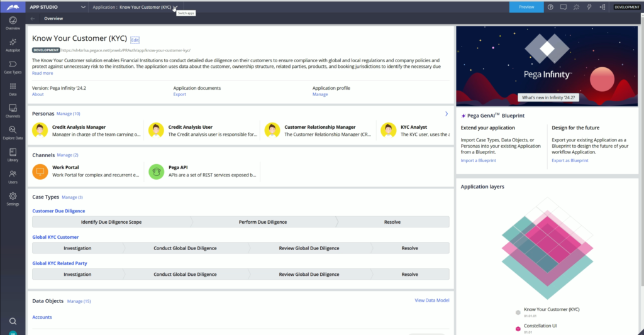Viewport: 644px width, 335px height.
Task: Click Know Your Customer (KYC) layer legend
Action: pos(552,310)
